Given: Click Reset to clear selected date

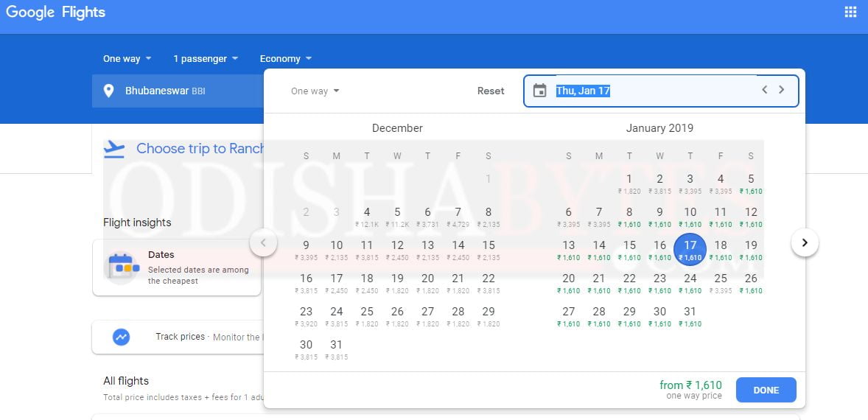Looking at the screenshot, I should (491, 91).
